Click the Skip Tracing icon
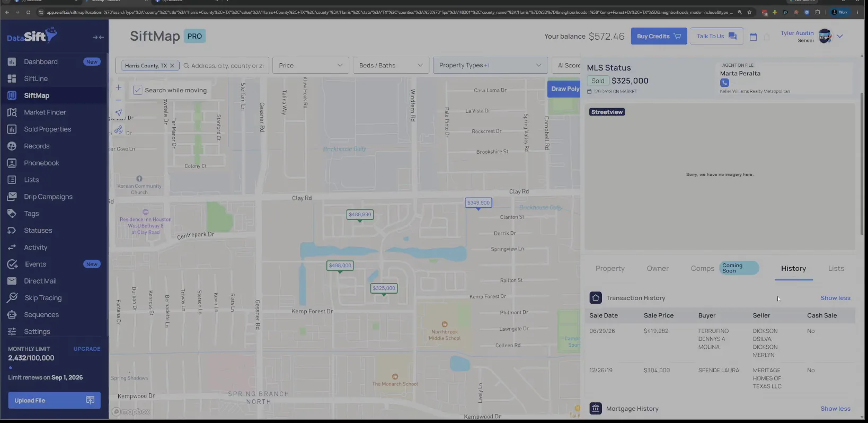 [12, 298]
